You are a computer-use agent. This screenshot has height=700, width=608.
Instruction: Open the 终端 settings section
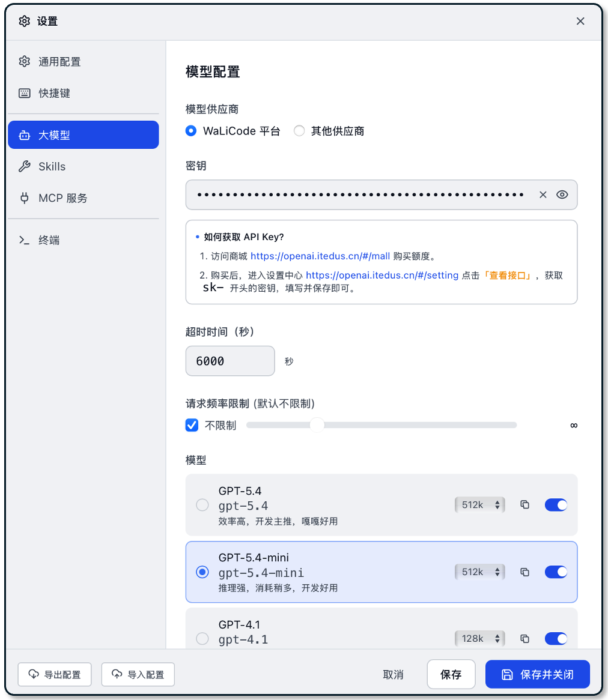(x=83, y=240)
